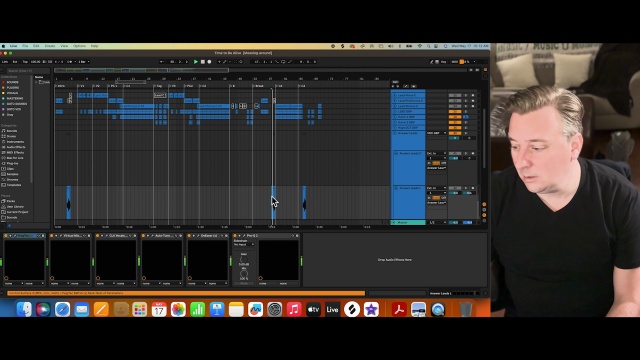The image size is (640, 360).
Task: Open Packs under Places
Action: (11, 201)
